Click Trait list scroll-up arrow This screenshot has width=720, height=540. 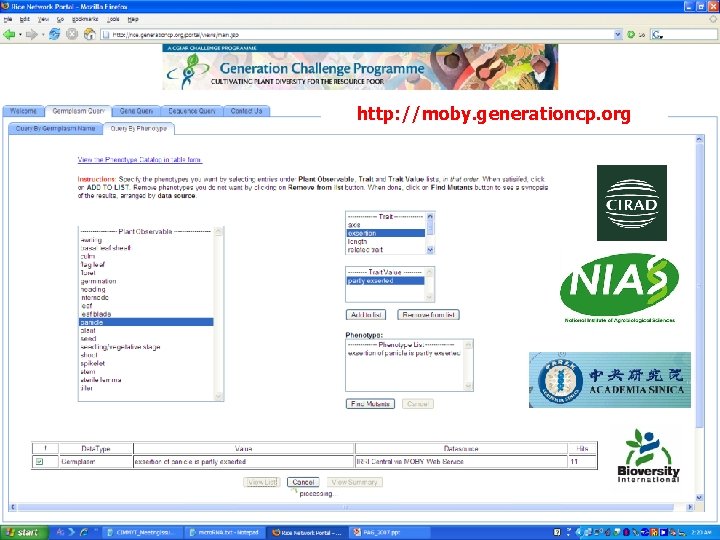[430, 216]
